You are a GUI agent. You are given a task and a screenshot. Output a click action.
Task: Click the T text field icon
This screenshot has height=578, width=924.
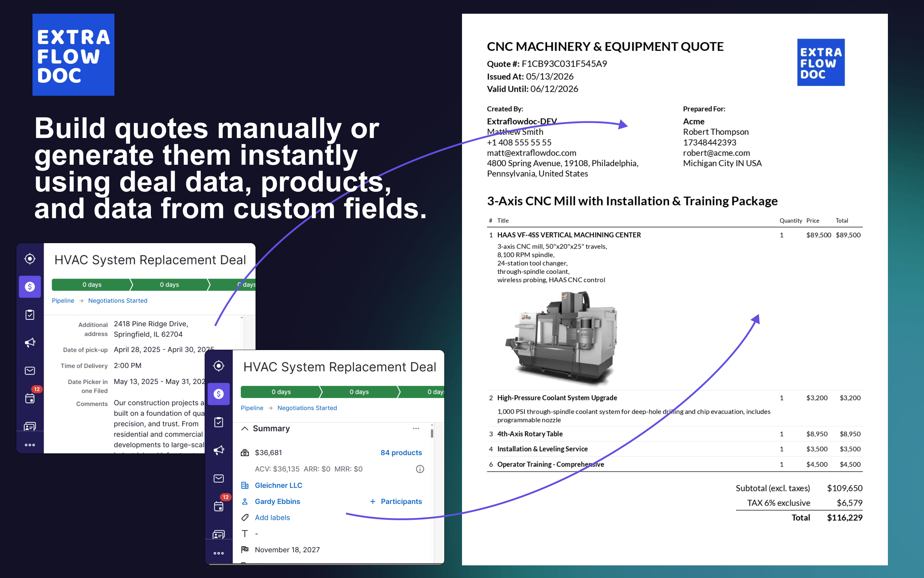click(245, 534)
